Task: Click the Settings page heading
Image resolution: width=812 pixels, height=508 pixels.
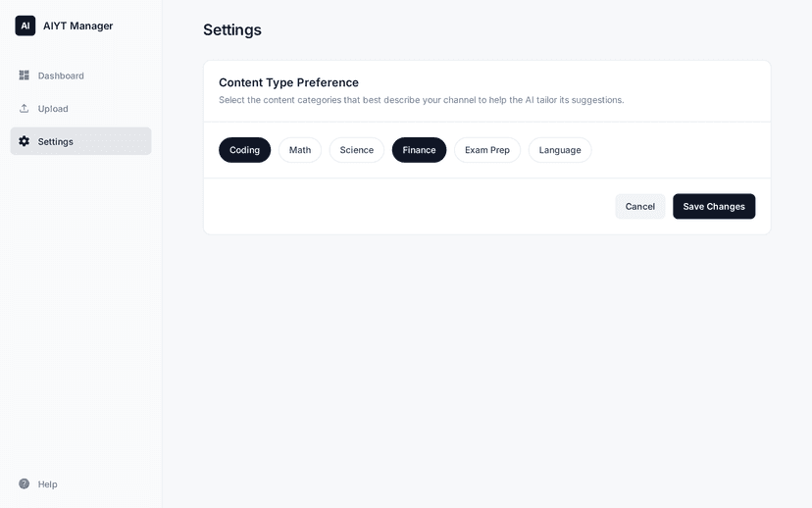Action: point(232,29)
